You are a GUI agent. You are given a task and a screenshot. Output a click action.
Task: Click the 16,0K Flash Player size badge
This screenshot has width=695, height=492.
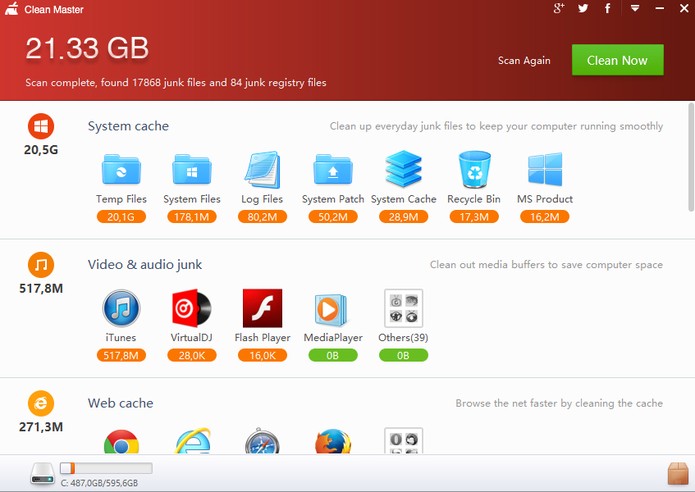[262, 355]
